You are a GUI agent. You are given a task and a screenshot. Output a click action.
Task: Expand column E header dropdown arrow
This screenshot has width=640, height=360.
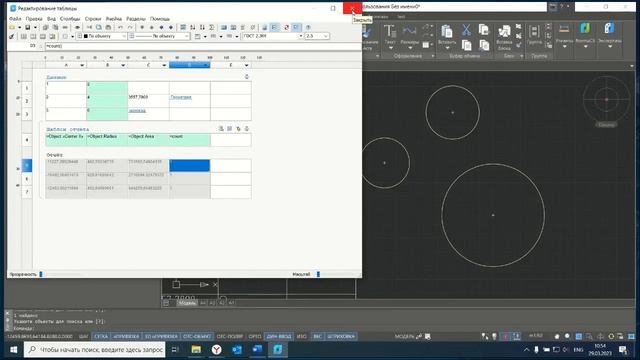[247, 65]
